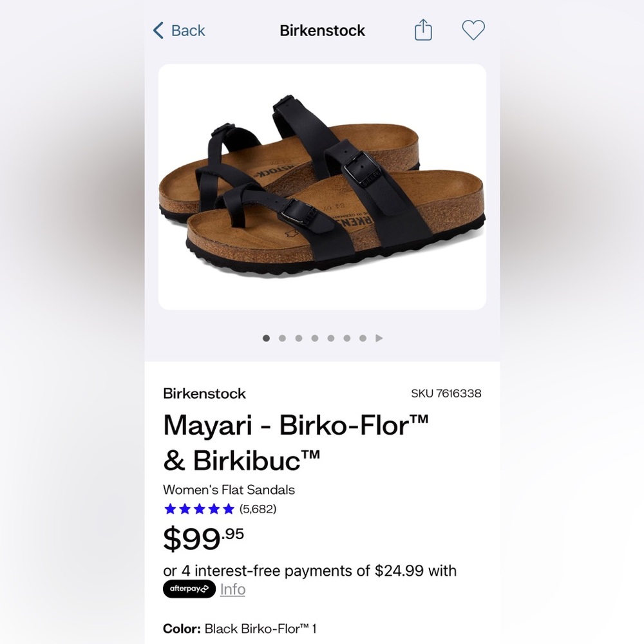Select the highlighted first carousel dot

[265, 337]
